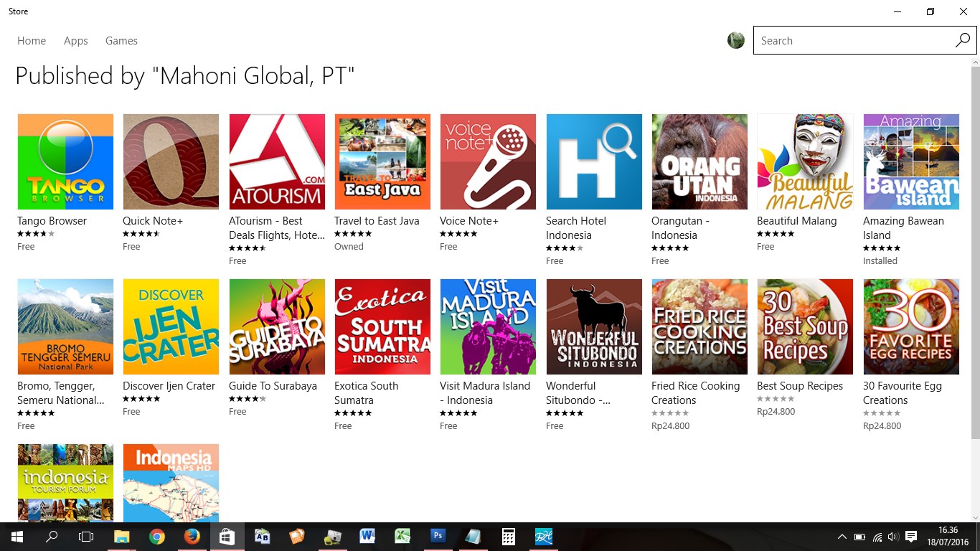Select the Discover Ijen Crater icon
Image resolution: width=980 pixels, height=551 pixels.
pyautogui.click(x=171, y=326)
